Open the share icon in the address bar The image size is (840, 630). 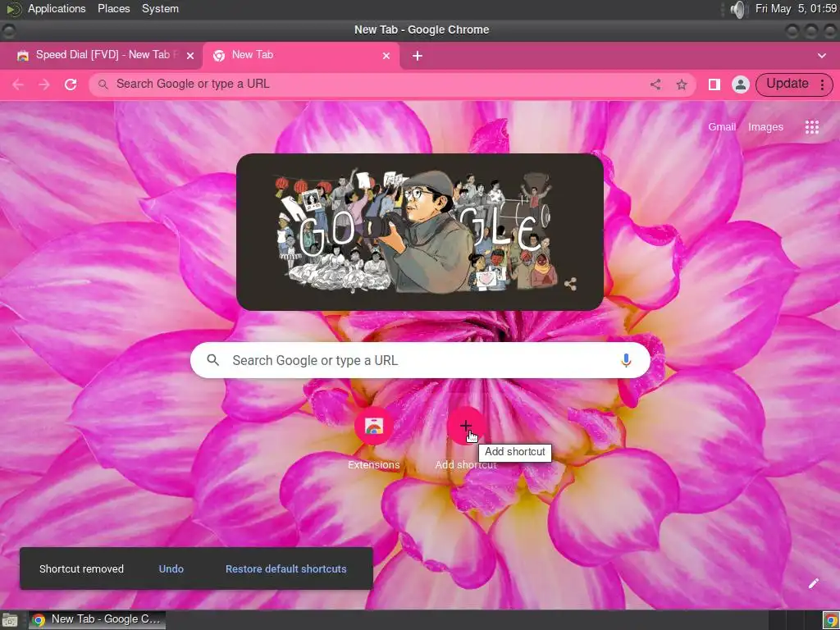click(655, 84)
